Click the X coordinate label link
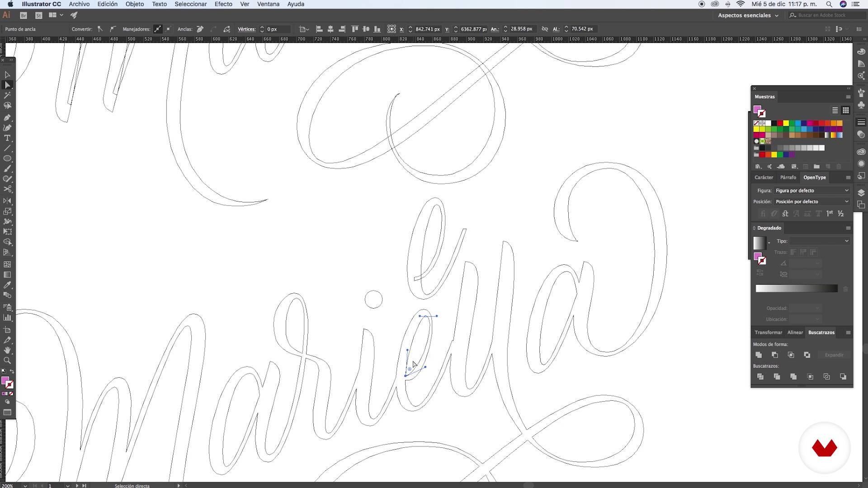 coord(401,29)
